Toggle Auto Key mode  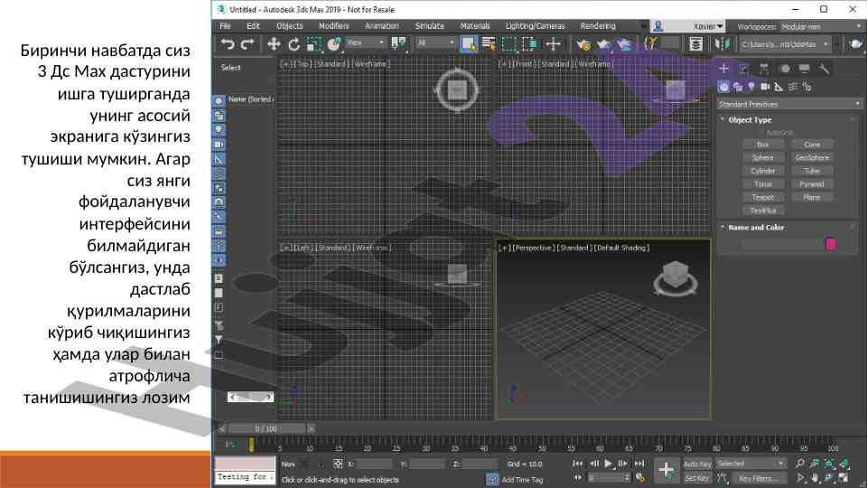(x=697, y=465)
